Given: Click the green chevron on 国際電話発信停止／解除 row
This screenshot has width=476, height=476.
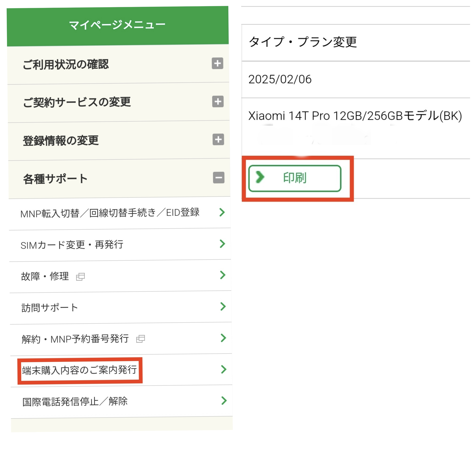Looking at the screenshot, I should click(x=224, y=401).
